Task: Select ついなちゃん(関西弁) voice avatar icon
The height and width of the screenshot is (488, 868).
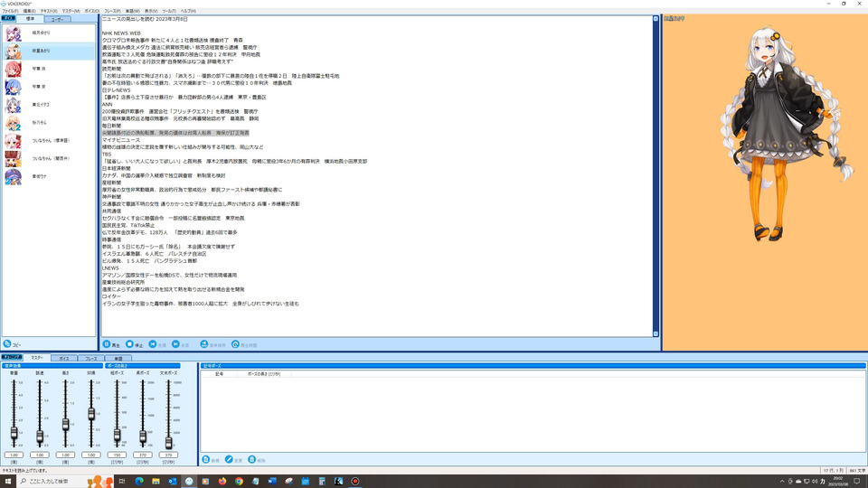Action: [x=14, y=159]
